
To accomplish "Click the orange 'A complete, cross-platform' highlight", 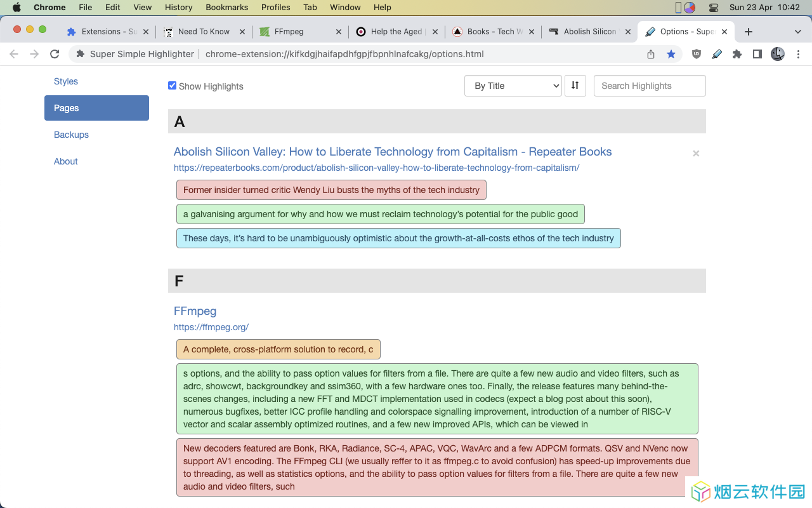I will coord(278,349).
